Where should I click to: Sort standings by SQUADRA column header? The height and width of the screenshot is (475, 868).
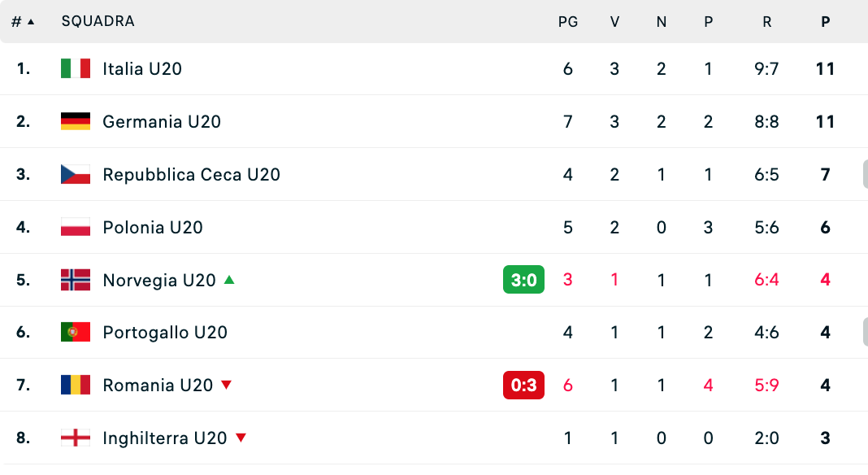point(98,22)
